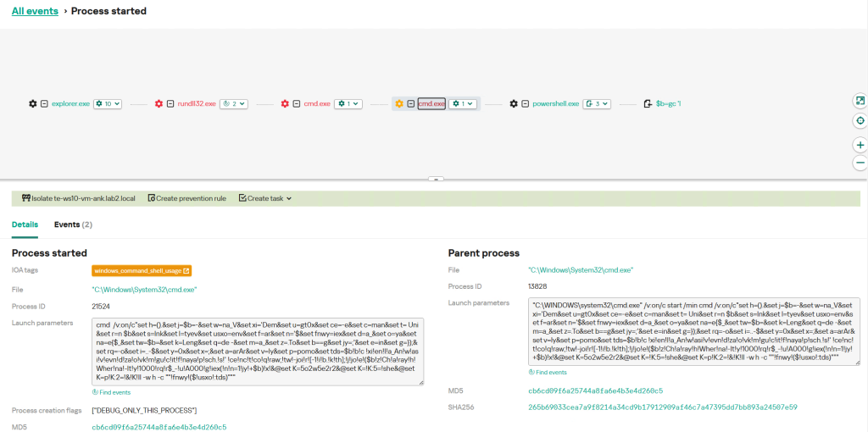Click Create prevention rule
This screenshot has width=868, height=432.
pos(187,198)
